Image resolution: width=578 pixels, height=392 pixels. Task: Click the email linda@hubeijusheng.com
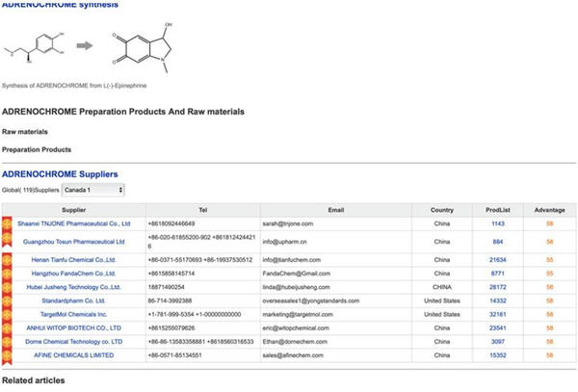(x=296, y=287)
